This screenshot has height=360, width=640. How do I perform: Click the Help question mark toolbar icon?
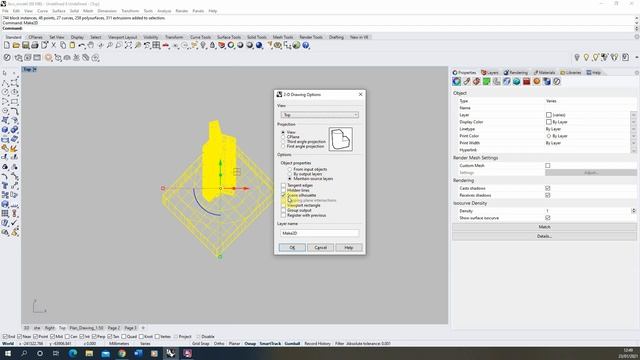[x=306, y=45]
